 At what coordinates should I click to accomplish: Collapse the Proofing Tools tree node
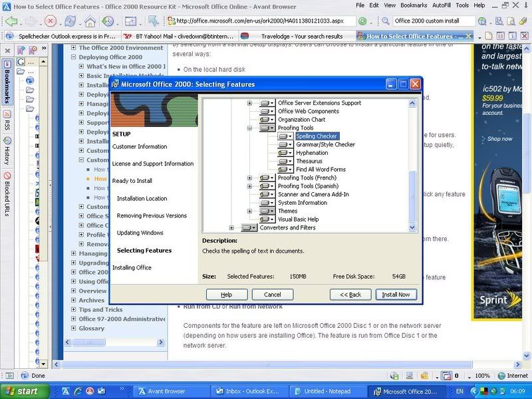click(x=250, y=128)
